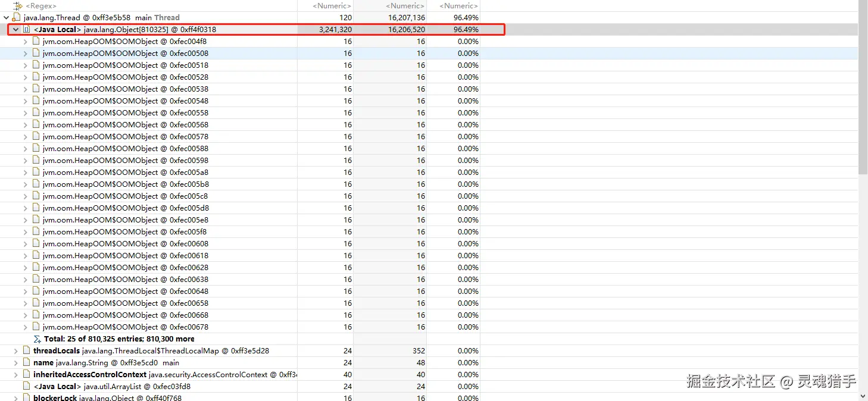The width and height of the screenshot is (868, 401).
Task: Click the icon of Java Local java.util.ArrayList row
Action: click(26, 387)
